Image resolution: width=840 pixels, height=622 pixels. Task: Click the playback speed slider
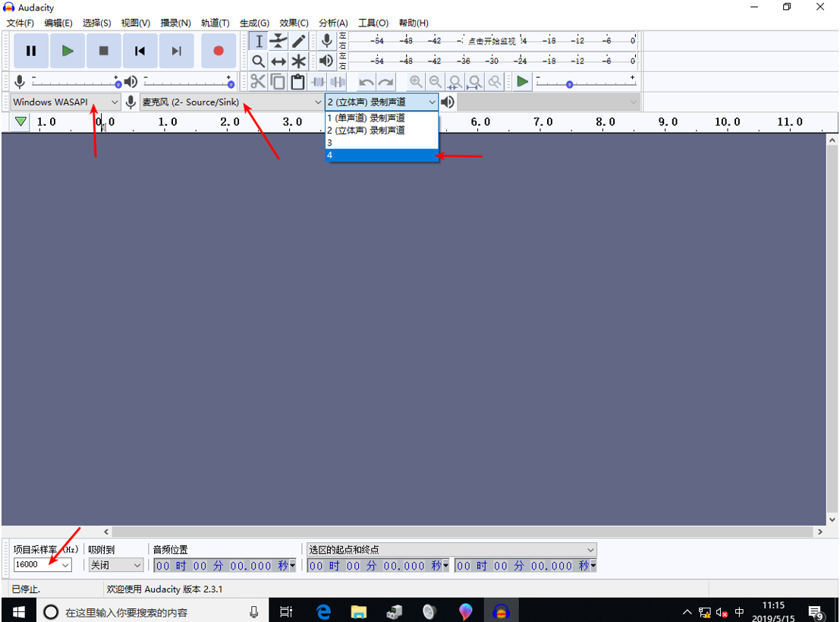pyautogui.click(x=586, y=82)
